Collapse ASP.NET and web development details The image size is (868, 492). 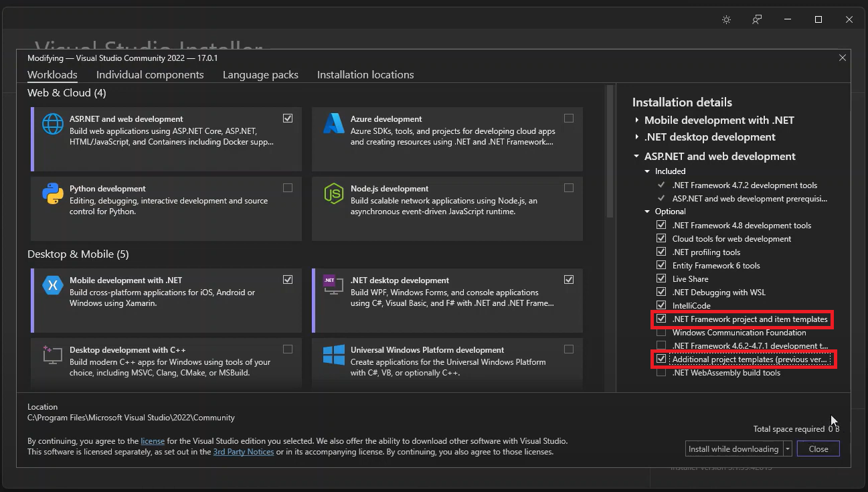(636, 157)
